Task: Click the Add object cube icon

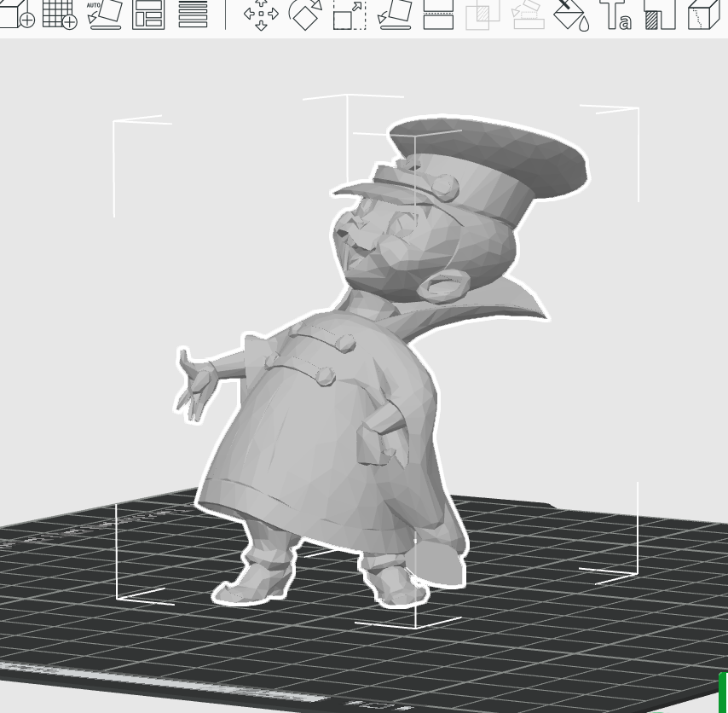Action: click(17, 14)
